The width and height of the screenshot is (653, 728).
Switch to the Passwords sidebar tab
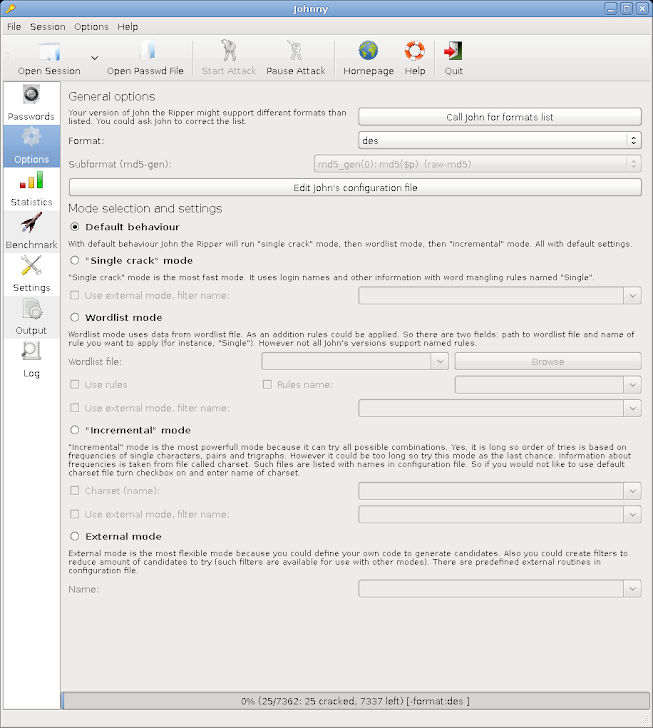32,104
